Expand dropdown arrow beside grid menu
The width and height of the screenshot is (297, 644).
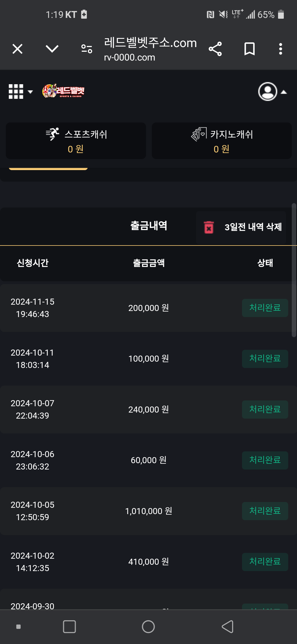(30, 92)
